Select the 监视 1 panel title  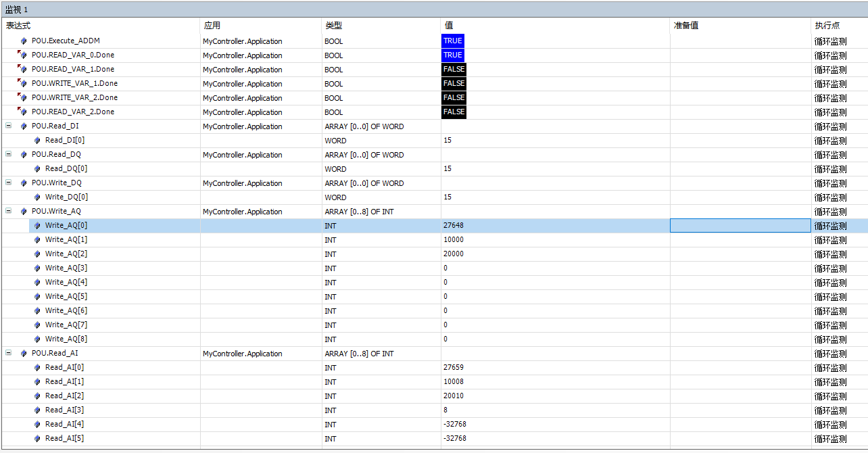pyautogui.click(x=16, y=9)
